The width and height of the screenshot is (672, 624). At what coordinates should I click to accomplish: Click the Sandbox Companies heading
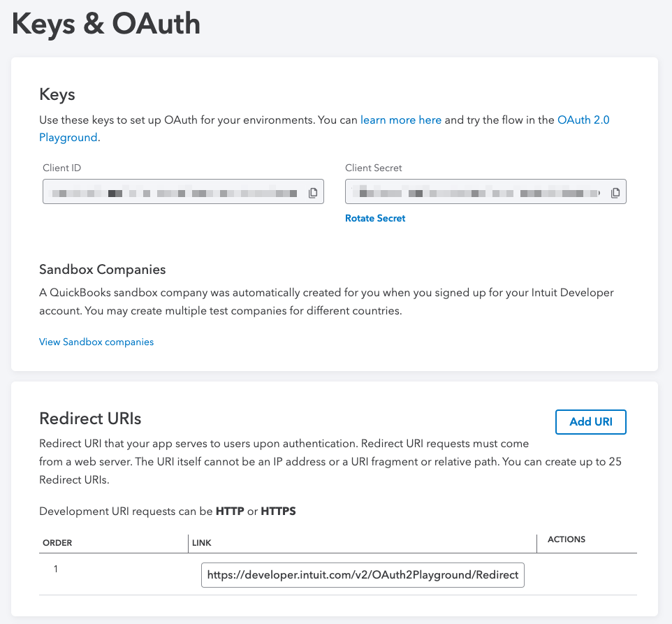coord(103,270)
